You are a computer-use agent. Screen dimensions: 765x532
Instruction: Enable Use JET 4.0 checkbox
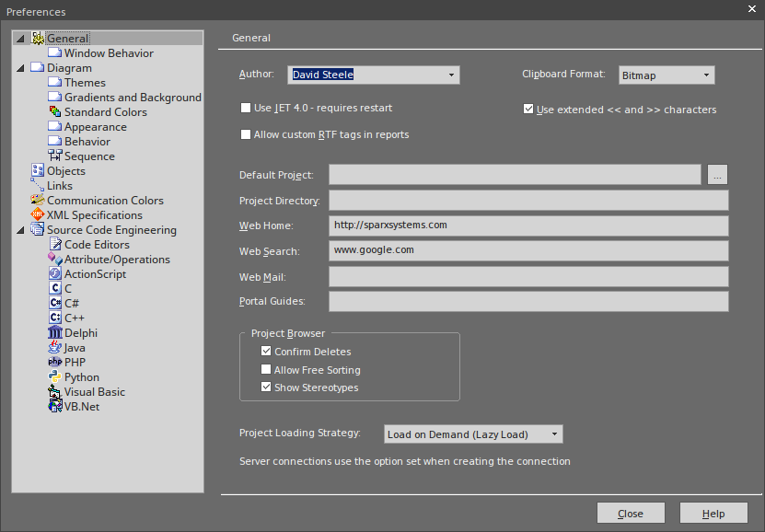click(x=246, y=108)
